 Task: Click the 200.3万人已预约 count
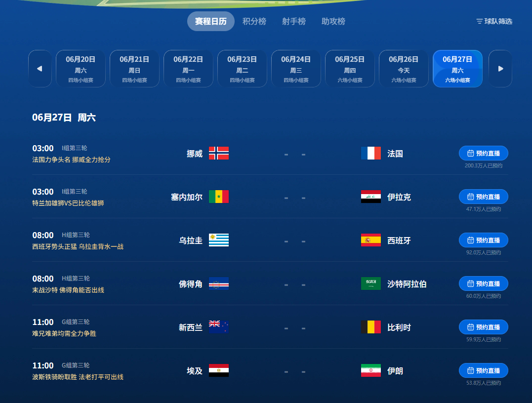484,165
